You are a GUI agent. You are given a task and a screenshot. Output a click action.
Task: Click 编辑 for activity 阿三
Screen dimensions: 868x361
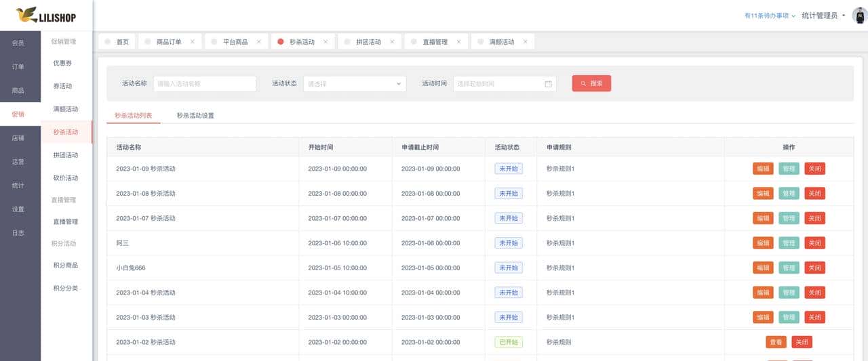click(x=763, y=242)
